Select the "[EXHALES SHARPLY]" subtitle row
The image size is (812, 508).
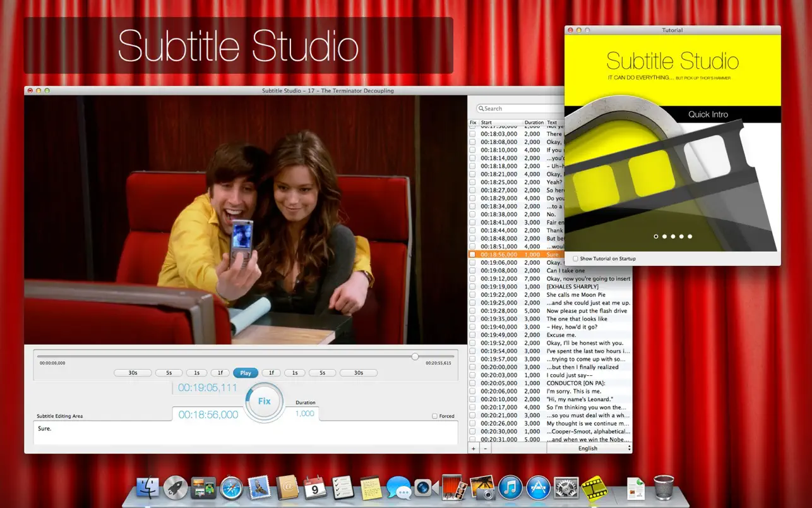click(549, 287)
